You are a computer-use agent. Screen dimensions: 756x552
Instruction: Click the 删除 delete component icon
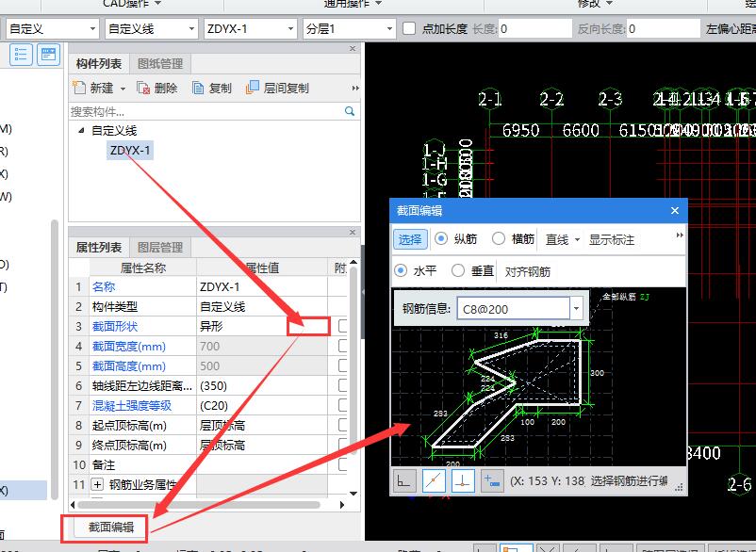143,88
